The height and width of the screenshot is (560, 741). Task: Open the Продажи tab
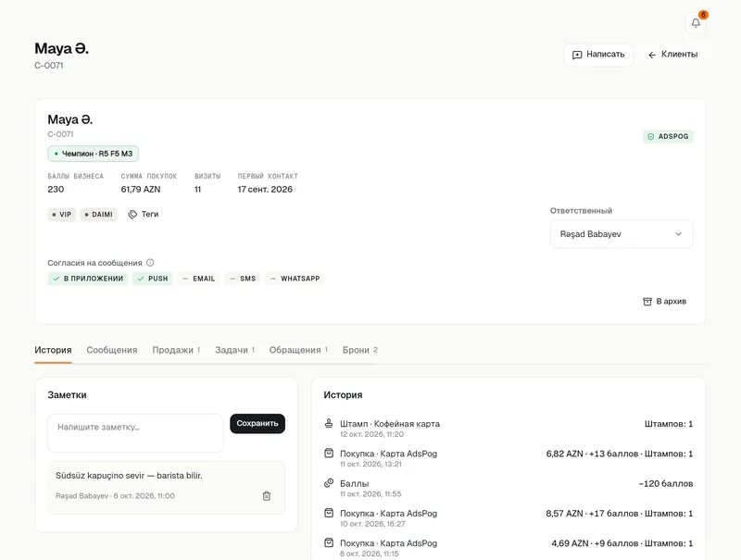pos(176,350)
